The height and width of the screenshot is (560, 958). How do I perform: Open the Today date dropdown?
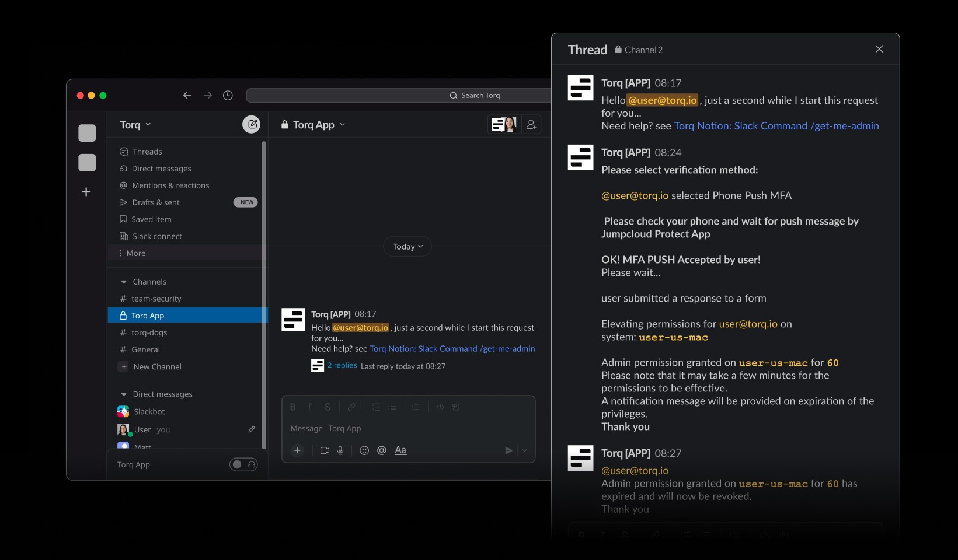tap(407, 247)
